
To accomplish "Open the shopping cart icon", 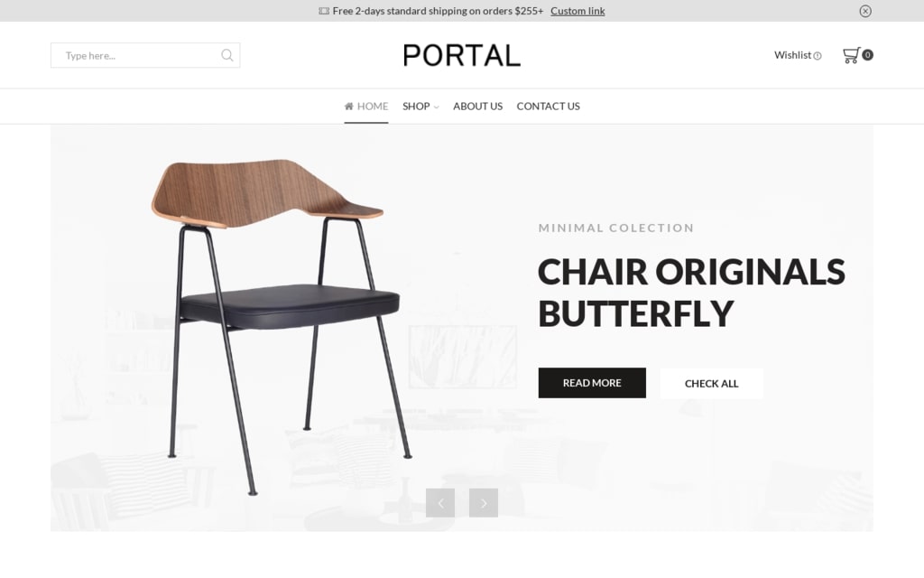I will point(851,55).
